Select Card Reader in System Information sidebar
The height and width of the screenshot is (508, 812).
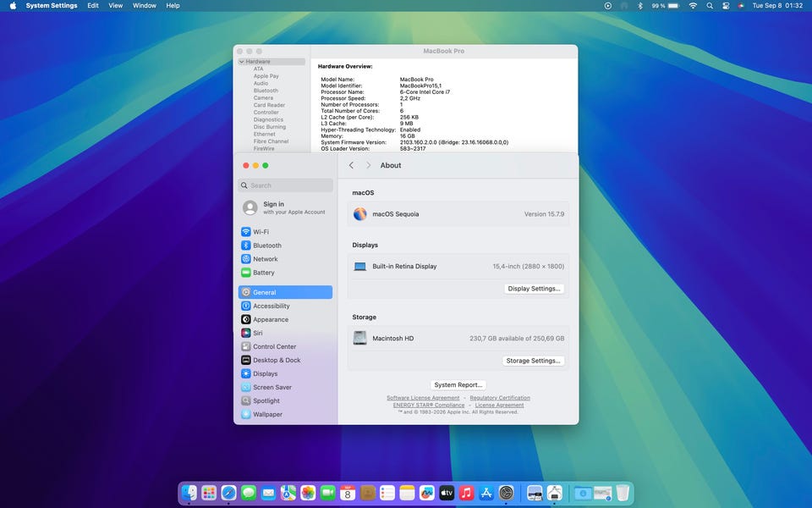point(269,105)
